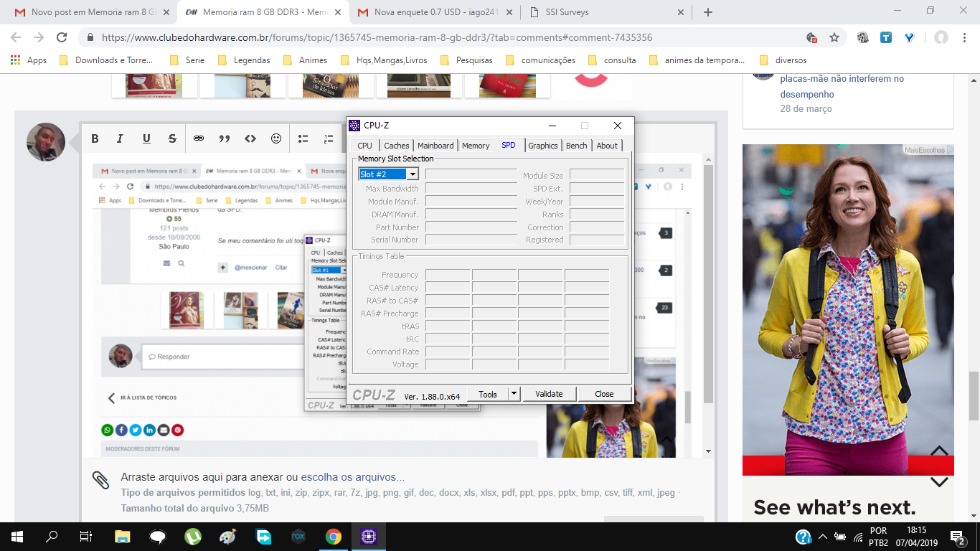Open the emoji picker in the editor
This screenshot has width=980, height=551.
point(276,139)
